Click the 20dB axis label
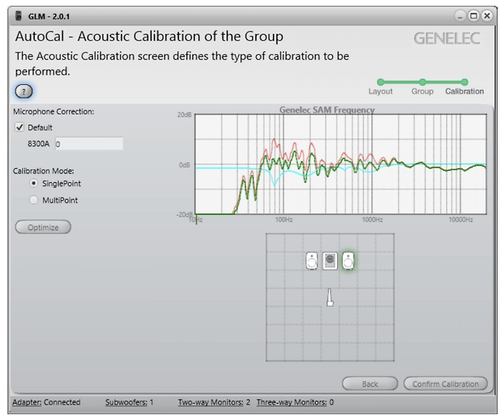The height and width of the screenshot is (420, 504). tap(184, 115)
